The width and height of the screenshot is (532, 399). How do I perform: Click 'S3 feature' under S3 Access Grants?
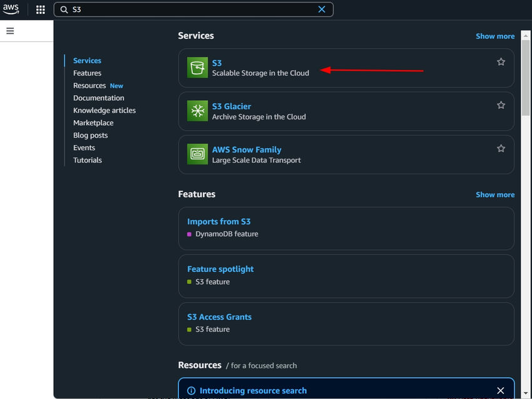(x=212, y=330)
